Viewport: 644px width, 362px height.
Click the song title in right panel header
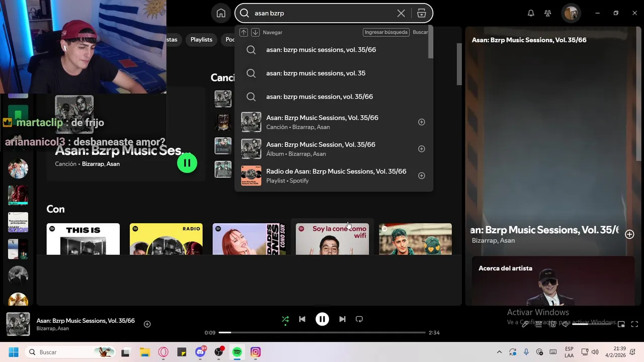point(529,40)
